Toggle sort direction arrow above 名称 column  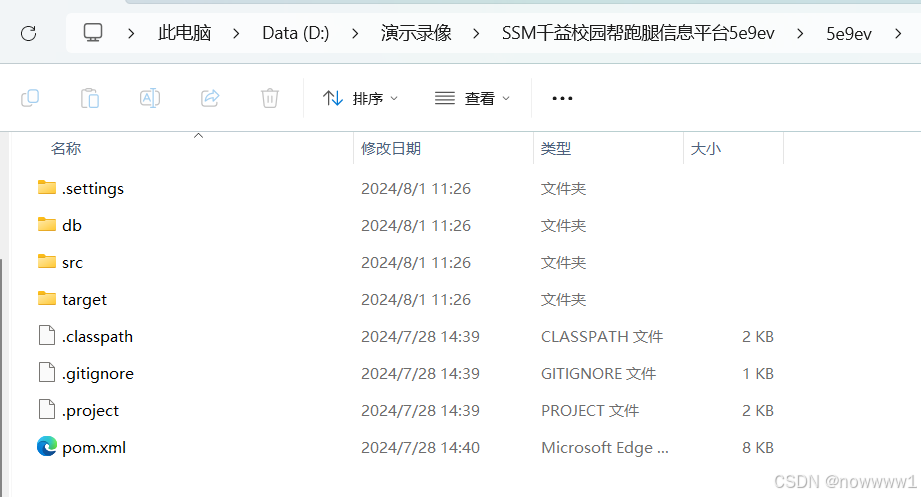click(x=199, y=136)
